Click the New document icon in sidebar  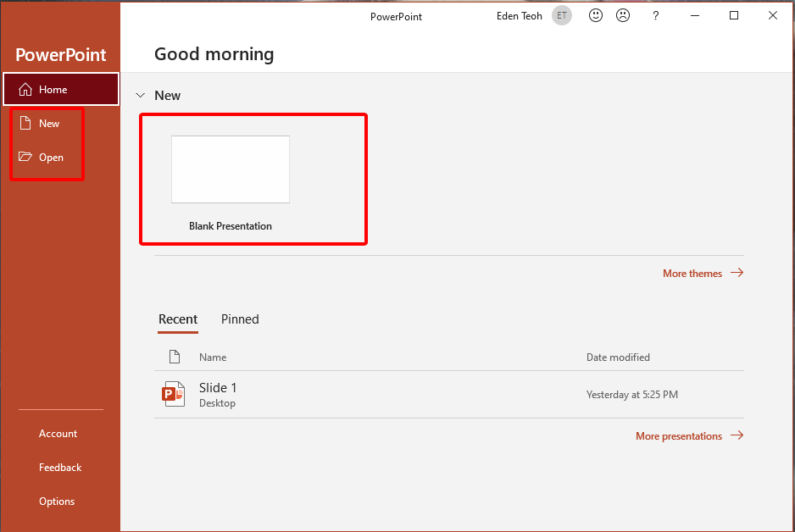25,124
